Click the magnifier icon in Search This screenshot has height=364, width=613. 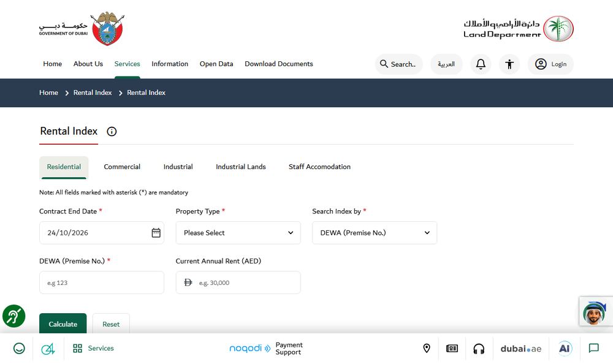[384, 64]
